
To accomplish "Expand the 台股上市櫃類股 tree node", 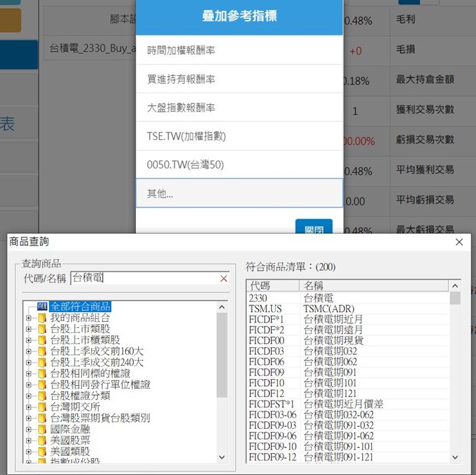I will (29, 340).
